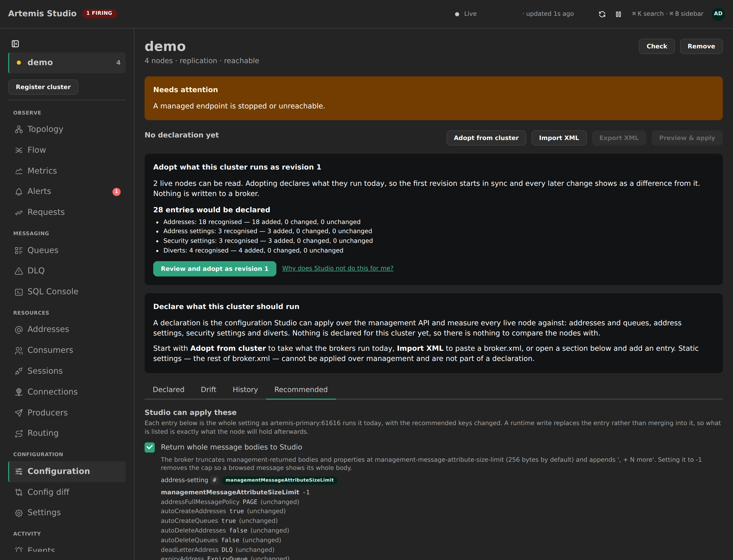The image size is (733, 560).
Task: Click the Queues list icon
Action: pyautogui.click(x=19, y=250)
